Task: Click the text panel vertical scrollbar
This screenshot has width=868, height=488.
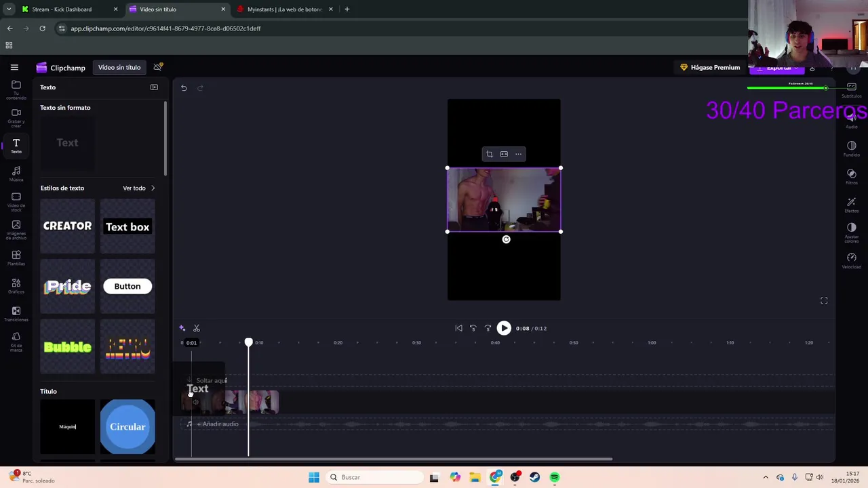Action: pos(165,139)
